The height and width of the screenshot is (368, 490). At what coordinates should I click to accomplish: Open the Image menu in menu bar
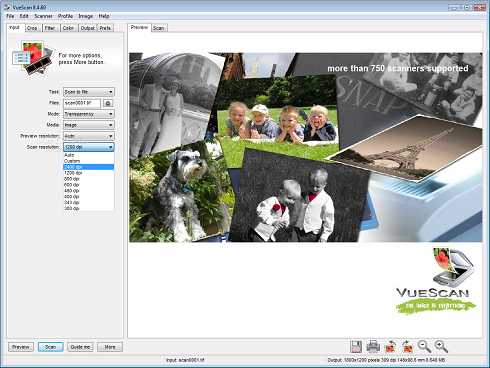coord(86,16)
